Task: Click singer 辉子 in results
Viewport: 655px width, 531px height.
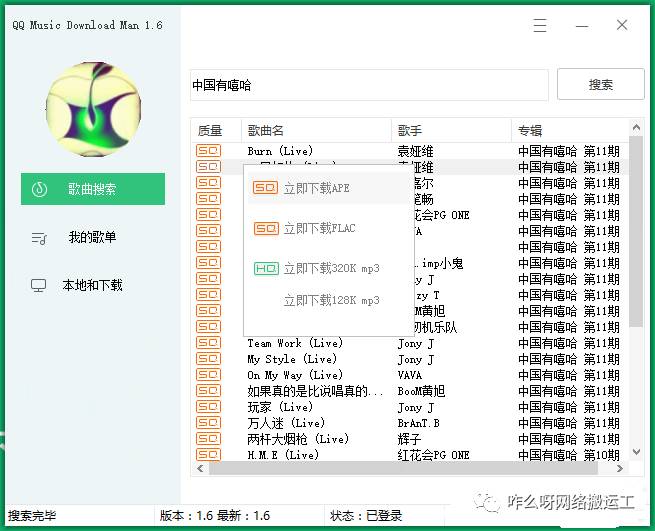Action: pos(409,439)
